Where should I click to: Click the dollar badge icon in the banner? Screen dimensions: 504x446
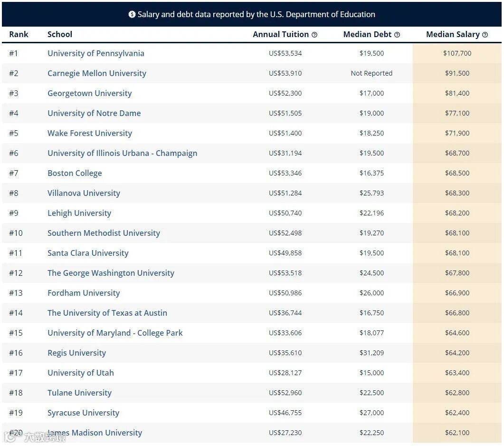pos(132,14)
